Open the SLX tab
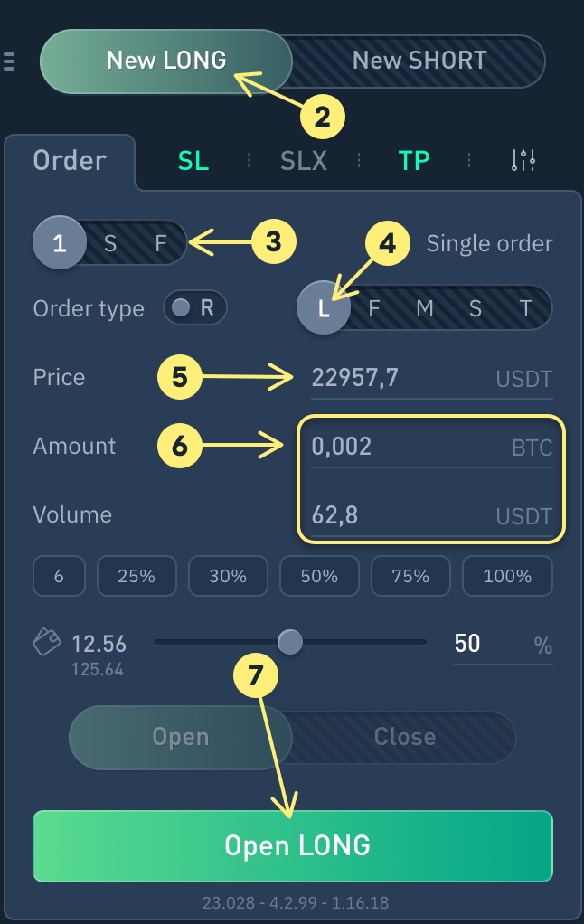The height and width of the screenshot is (924, 584). tap(304, 161)
